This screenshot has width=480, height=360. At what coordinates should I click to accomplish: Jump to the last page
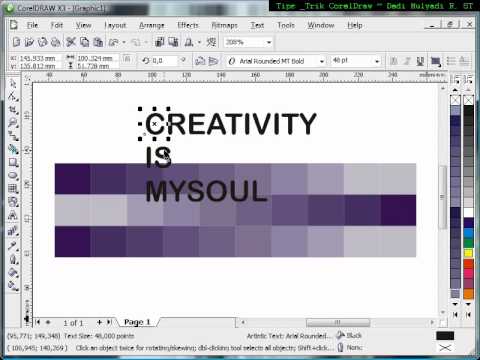coord(109,322)
